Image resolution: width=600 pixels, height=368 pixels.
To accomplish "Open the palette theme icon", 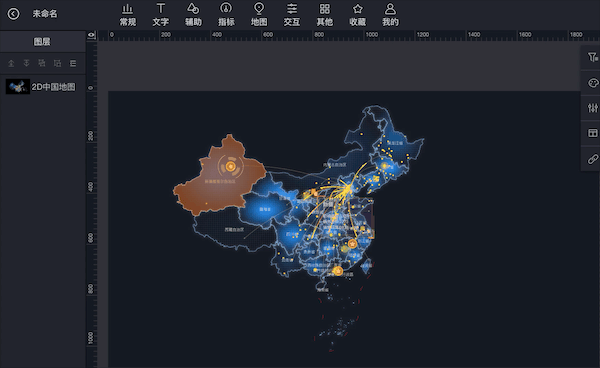I will click(593, 83).
